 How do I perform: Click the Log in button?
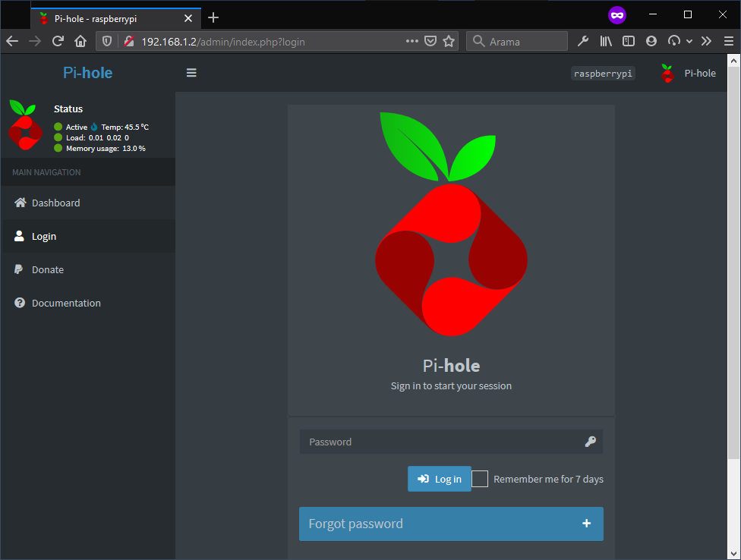tap(439, 479)
